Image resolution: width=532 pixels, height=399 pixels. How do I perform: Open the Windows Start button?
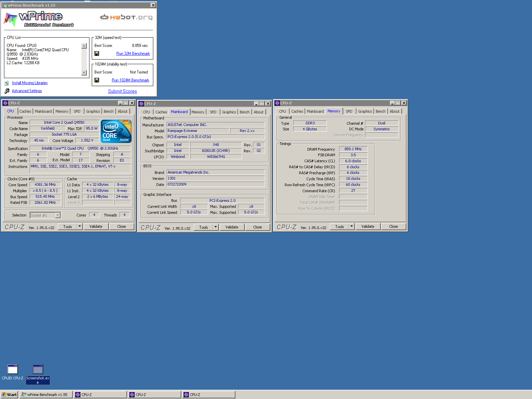click(9, 395)
